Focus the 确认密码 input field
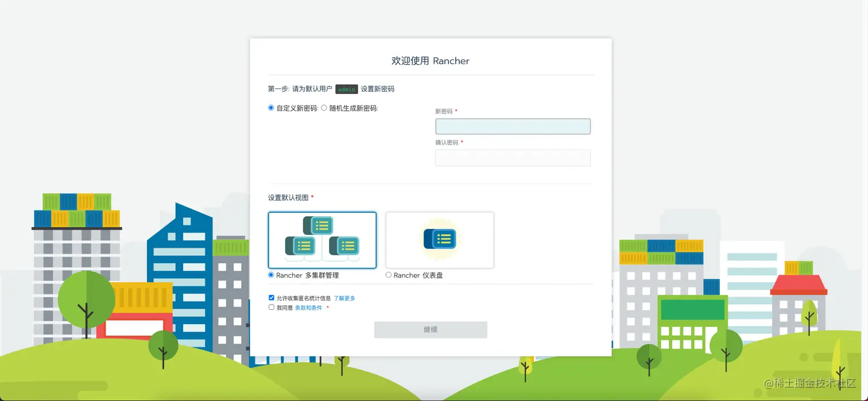This screenshot has width=868, height=401. tap(513, 158)
